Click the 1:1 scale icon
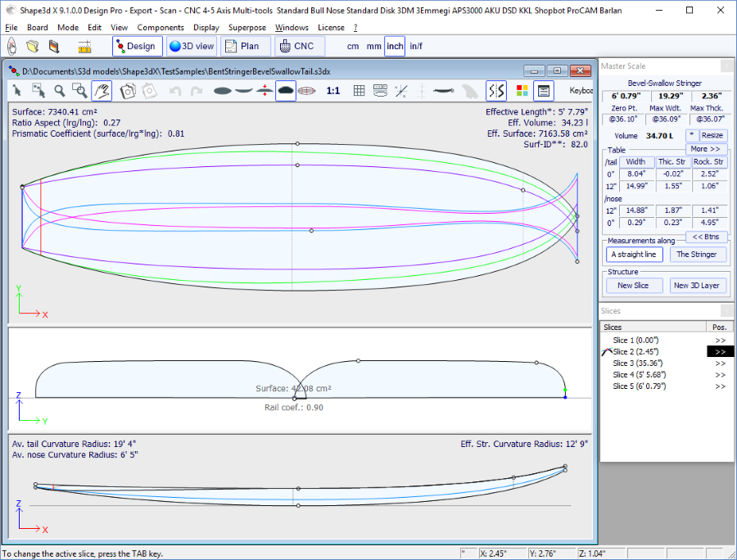 pyautogui.click(x=332, y=91)
